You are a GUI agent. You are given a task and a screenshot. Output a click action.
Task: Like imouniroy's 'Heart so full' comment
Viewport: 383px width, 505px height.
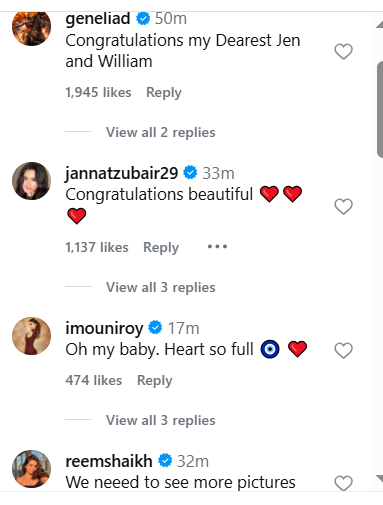tap(343, 350)
